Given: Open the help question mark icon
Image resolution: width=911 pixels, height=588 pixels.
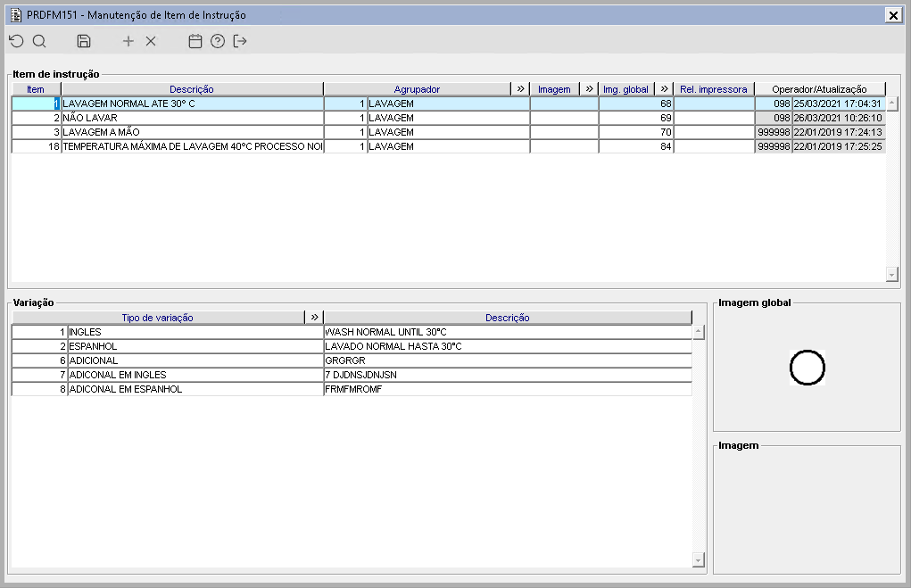Looking at the screenshot, I should [218, 41].
